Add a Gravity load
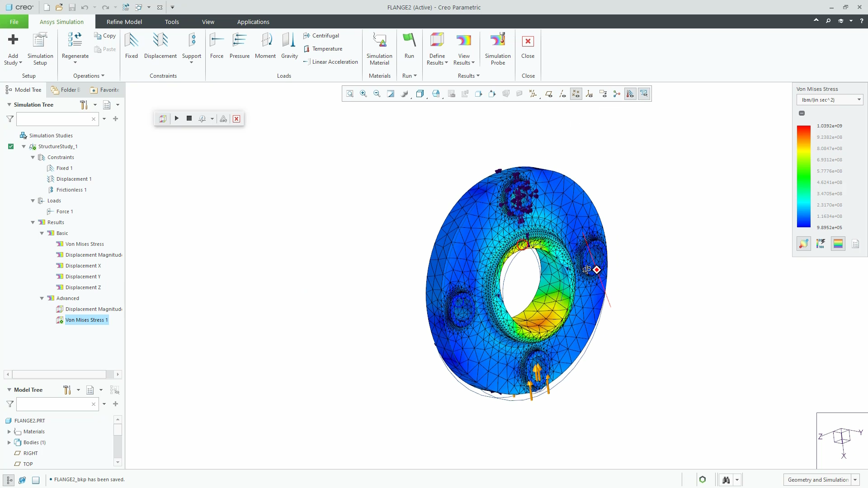The width and height of the screenshot is (868, 488). point(289,46)
